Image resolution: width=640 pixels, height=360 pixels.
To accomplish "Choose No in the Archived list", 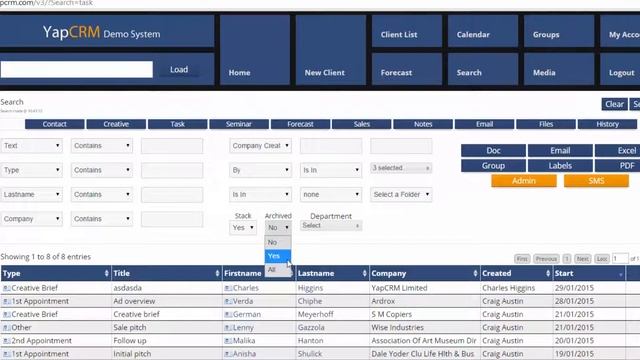I will [x=278, y=242].
